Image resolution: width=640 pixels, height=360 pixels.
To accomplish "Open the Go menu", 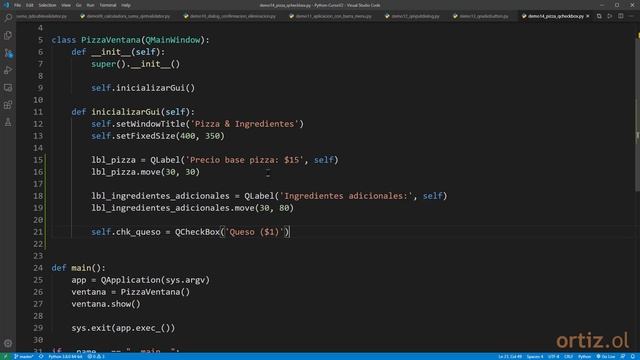I will tap(79, 5).
